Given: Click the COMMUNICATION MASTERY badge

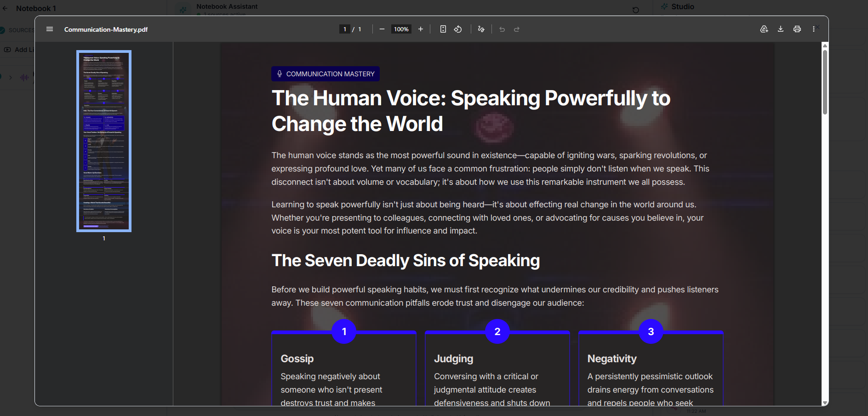Looking at the screenshot, I should click(x=325, y=74).
